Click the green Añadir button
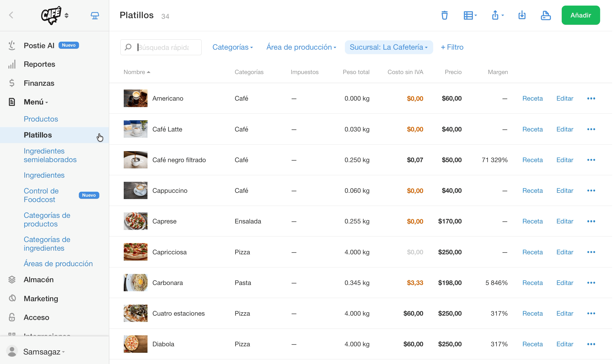Screen dimensions: 615x364 point(581,15)
